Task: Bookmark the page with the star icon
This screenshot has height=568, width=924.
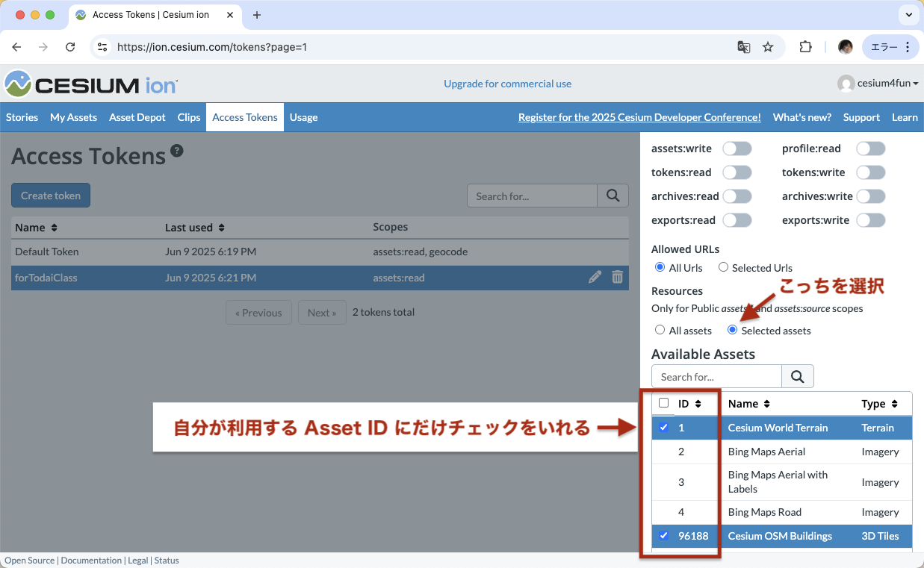Action: (x=768, y=46)
